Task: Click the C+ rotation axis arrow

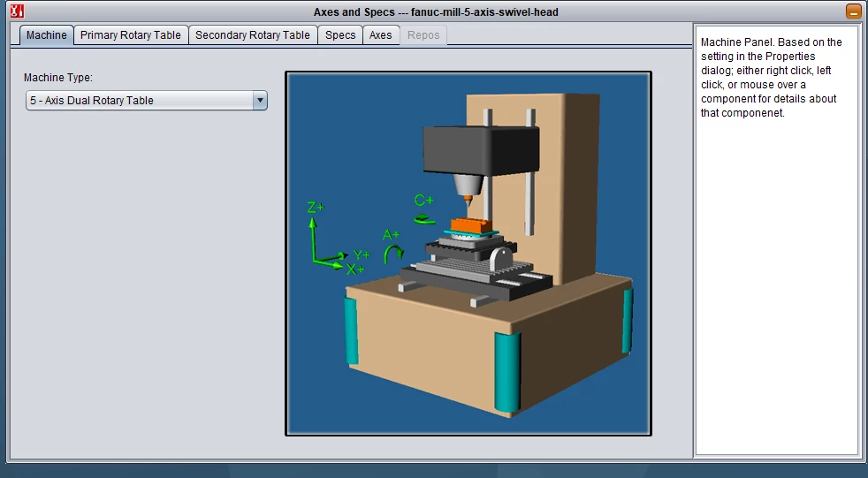Action: pos(424,220)
